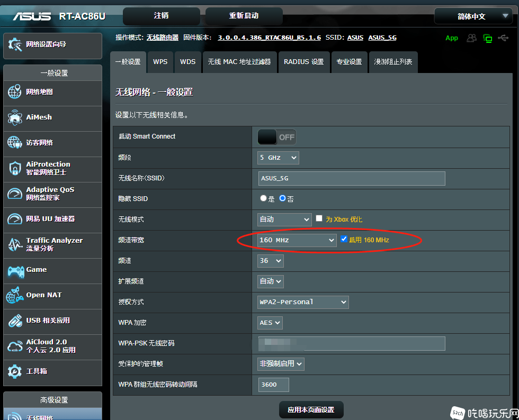
Task: Click the USB status icon in header
Action: point(503,38)
